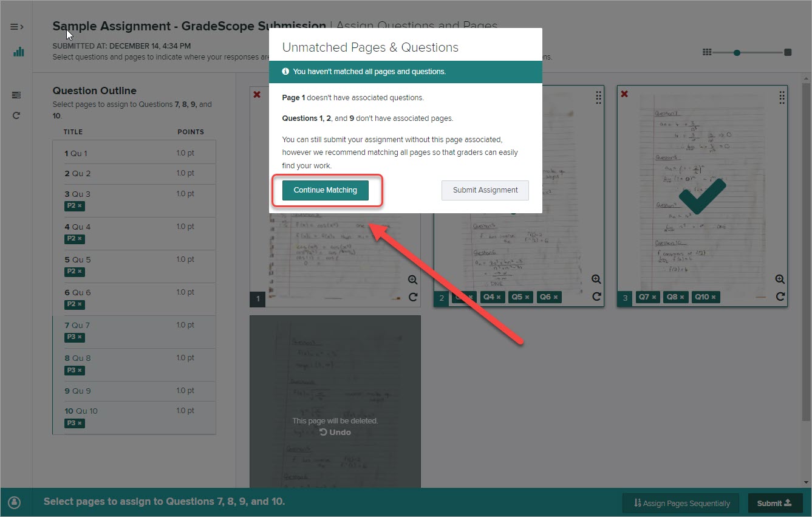
Task: Select question 10 Qu 10 in the outline
Action: point(134,417)
